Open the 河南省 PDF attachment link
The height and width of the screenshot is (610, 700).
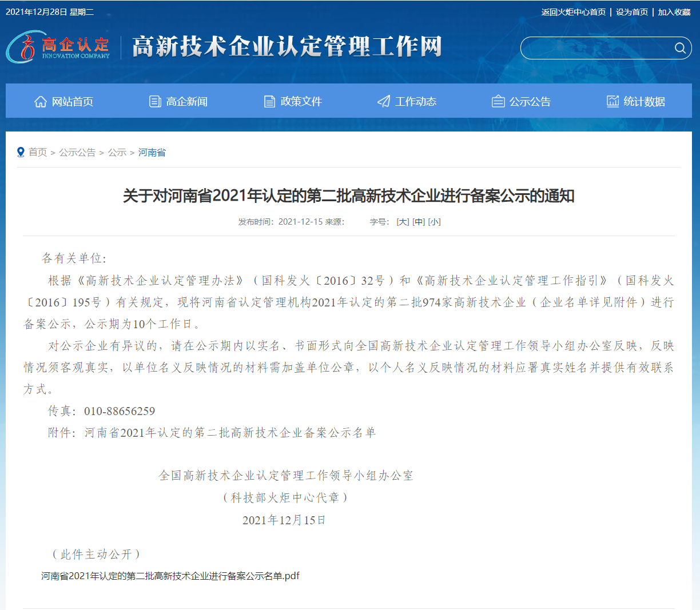pos(170,576)
